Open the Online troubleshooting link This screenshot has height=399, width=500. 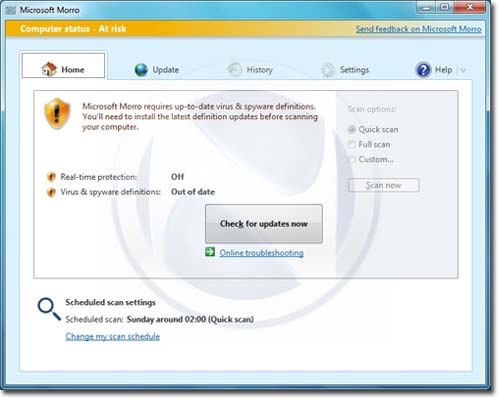[x=261, y=253]
